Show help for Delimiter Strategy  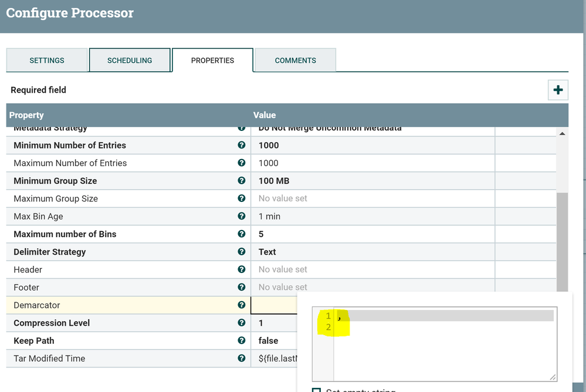point(242,251)
